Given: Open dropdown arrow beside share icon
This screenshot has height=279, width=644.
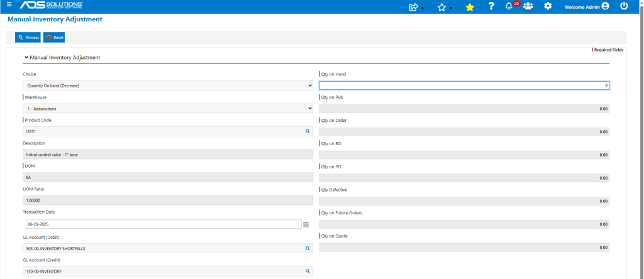Looking at the screenshot, I should (x=423, y=9).
